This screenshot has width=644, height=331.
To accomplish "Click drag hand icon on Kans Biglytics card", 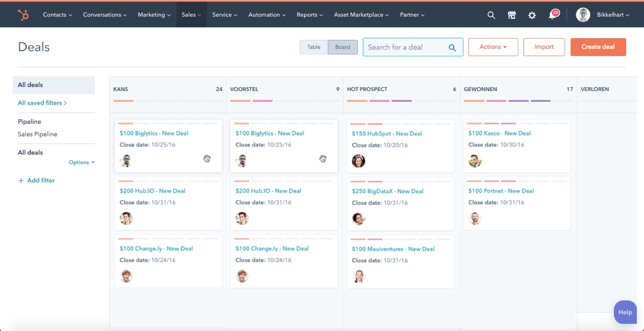I will pos(207,159).
